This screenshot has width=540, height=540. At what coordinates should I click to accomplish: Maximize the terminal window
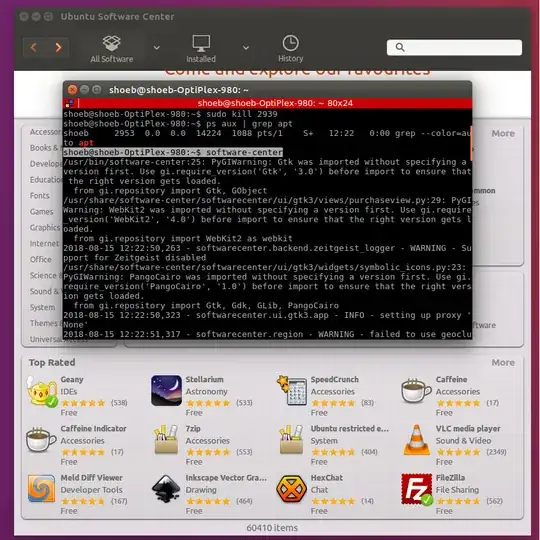97,90
